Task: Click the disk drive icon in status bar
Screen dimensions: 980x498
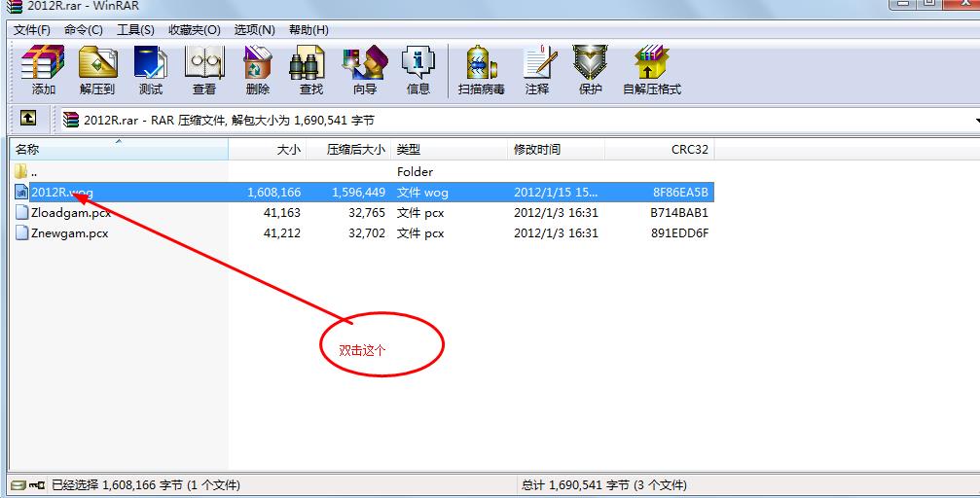Action: [x=18, y=485]
